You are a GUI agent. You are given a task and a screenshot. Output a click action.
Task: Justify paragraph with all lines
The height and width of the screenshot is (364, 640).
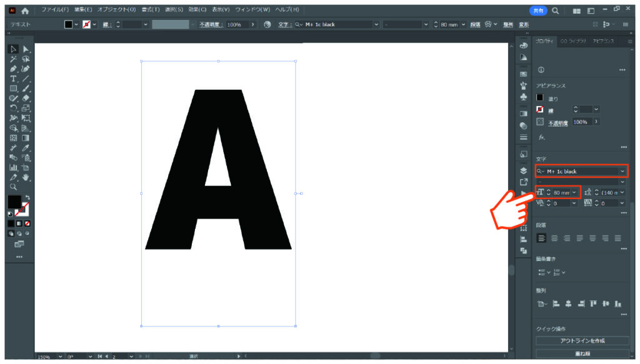point(618,238)
